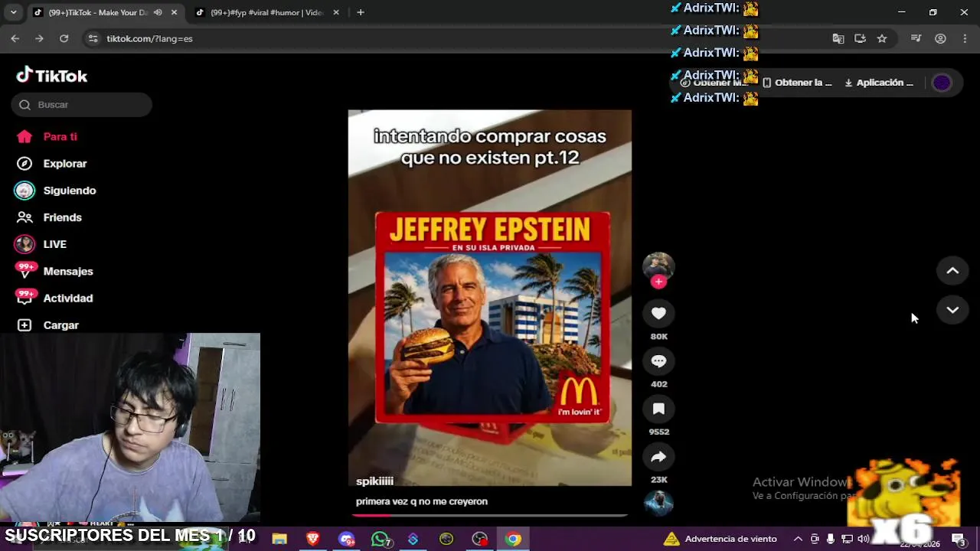
Task: Open Discord from taskbar
Action: [x=347, y=539]
